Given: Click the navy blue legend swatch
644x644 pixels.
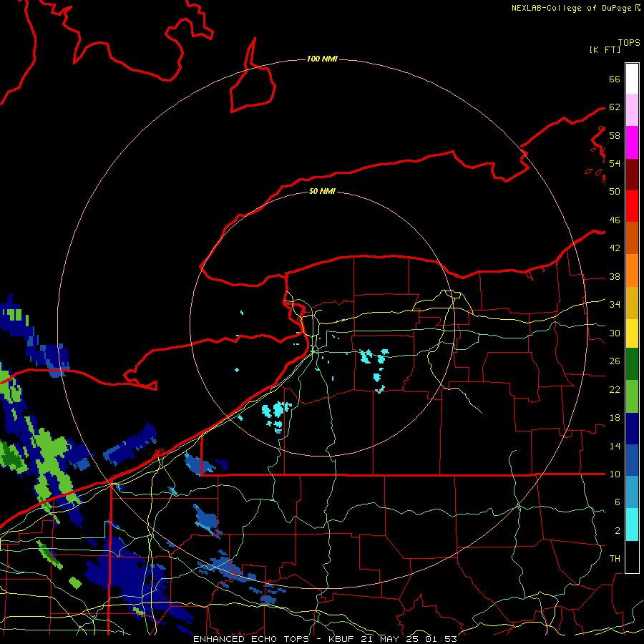Looking at the screenshot, I should (x=632, y=429).
